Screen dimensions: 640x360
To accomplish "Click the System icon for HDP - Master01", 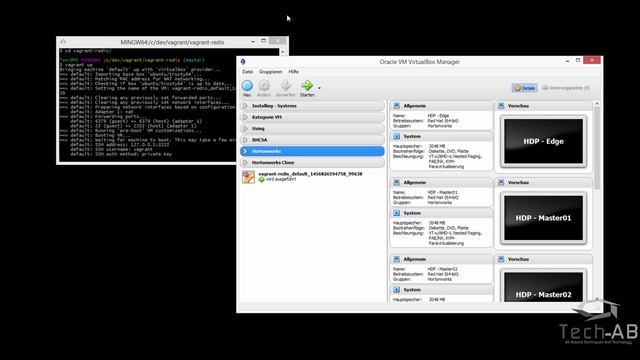I will tap(396, 213).
